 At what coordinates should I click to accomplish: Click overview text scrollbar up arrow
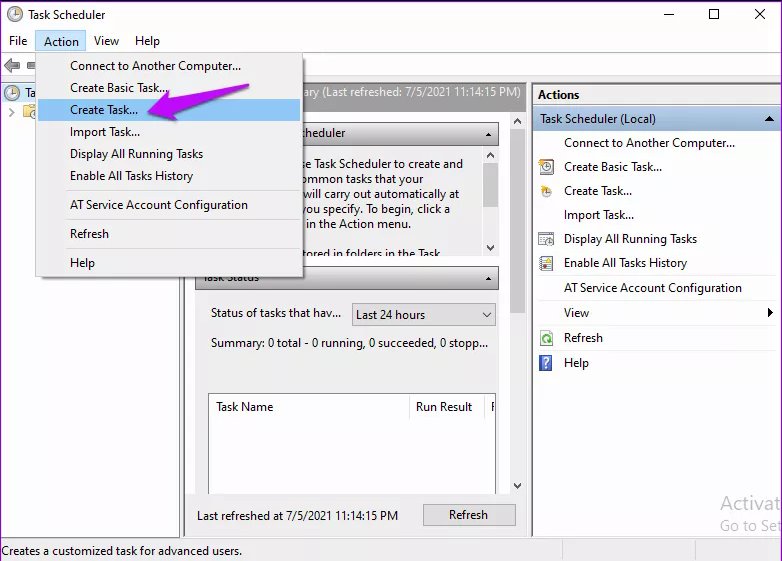point(490,156)
